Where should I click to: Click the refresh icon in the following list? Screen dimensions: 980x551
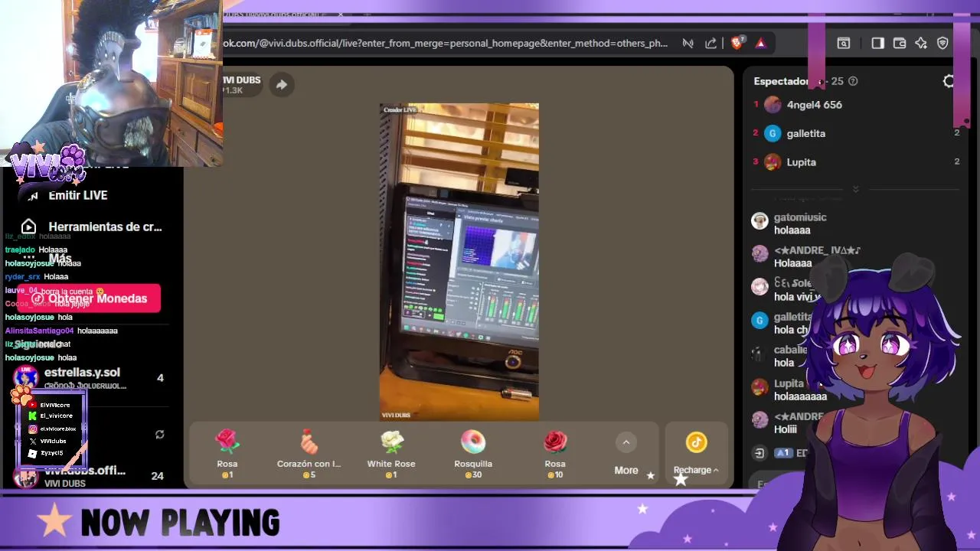coord(159,435)
